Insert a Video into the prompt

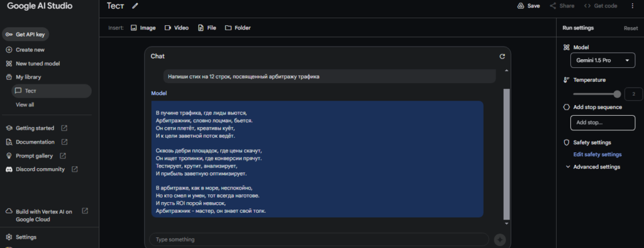(x=177, y=28)
